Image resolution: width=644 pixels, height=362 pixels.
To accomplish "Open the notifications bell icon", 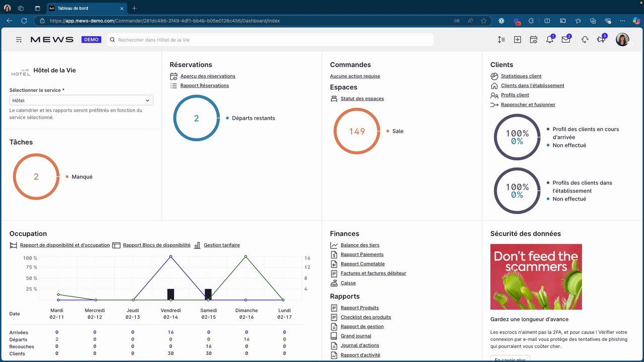I will (x=549, y=40).
